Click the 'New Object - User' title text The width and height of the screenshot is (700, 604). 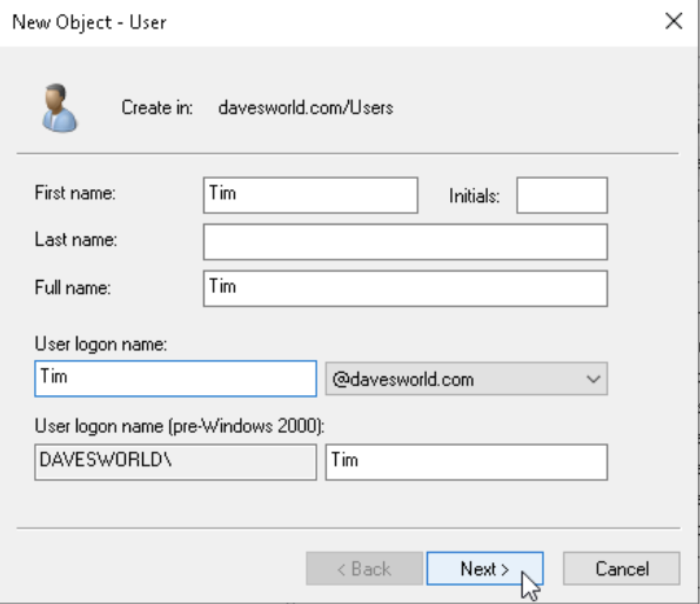click(x=89, y=22)
